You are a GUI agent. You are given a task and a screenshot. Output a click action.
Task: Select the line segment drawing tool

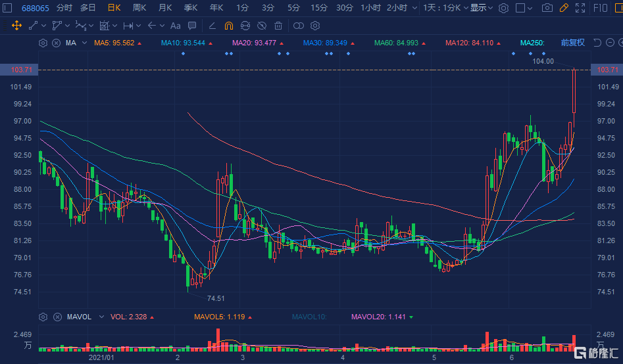pos(34,26)
